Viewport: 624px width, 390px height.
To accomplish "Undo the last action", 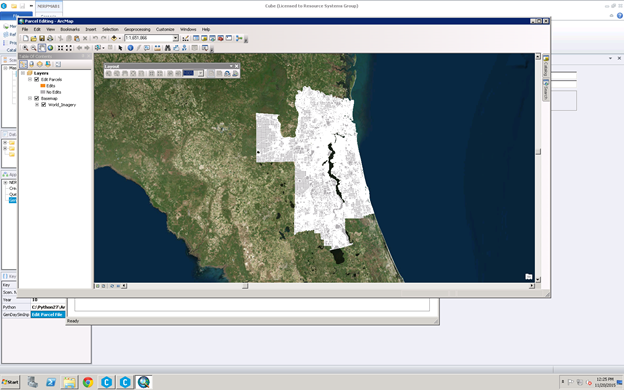I will [96, 38].
